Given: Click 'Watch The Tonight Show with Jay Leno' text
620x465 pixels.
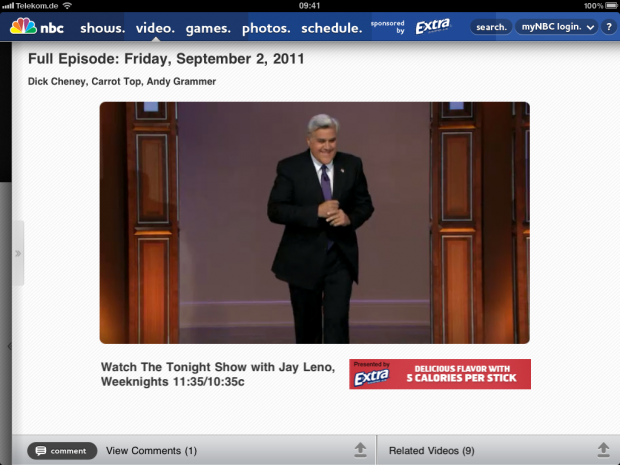Looking at the screenshot, I should 218,367.
